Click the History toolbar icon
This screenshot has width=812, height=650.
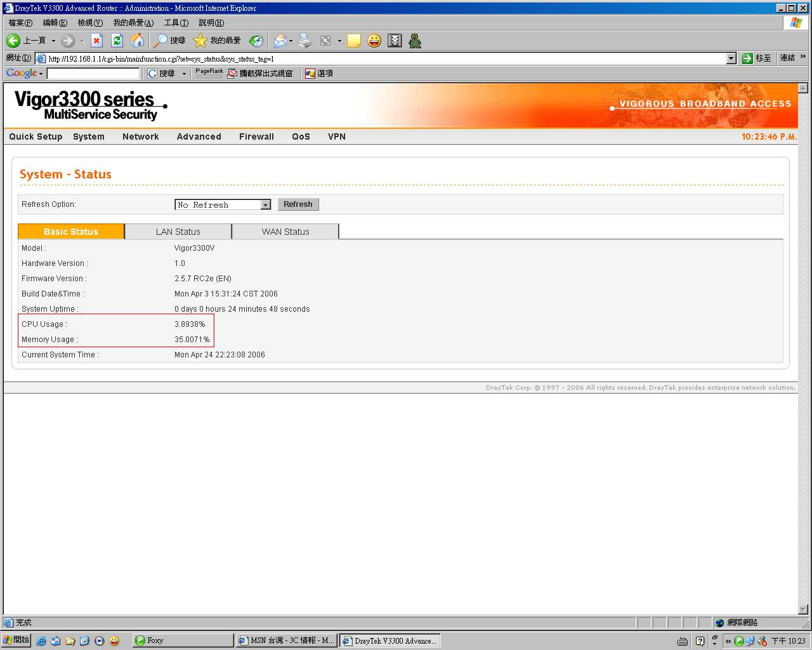pos(256,41)
